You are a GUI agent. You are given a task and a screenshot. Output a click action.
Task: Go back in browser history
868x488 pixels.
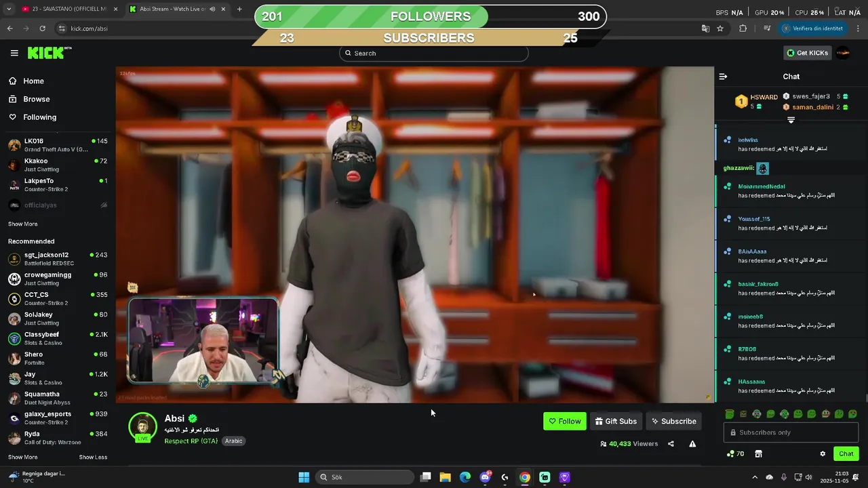9,28
